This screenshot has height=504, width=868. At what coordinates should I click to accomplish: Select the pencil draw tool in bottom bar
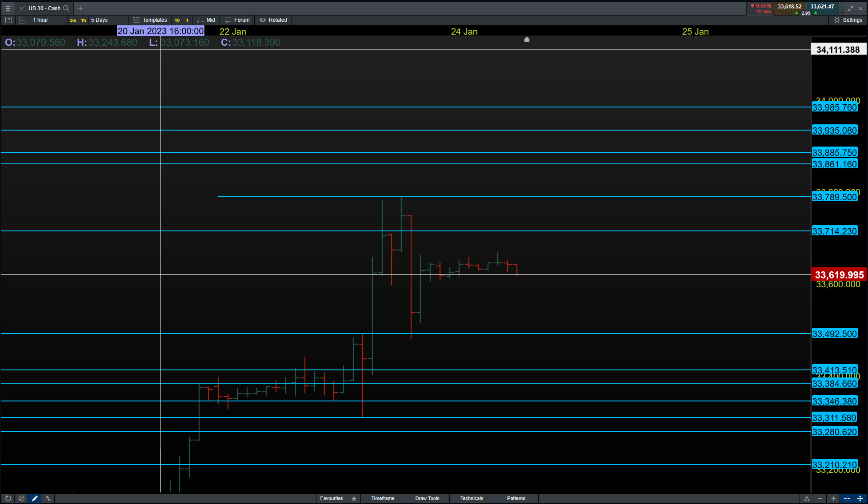[x=35, y=499]
